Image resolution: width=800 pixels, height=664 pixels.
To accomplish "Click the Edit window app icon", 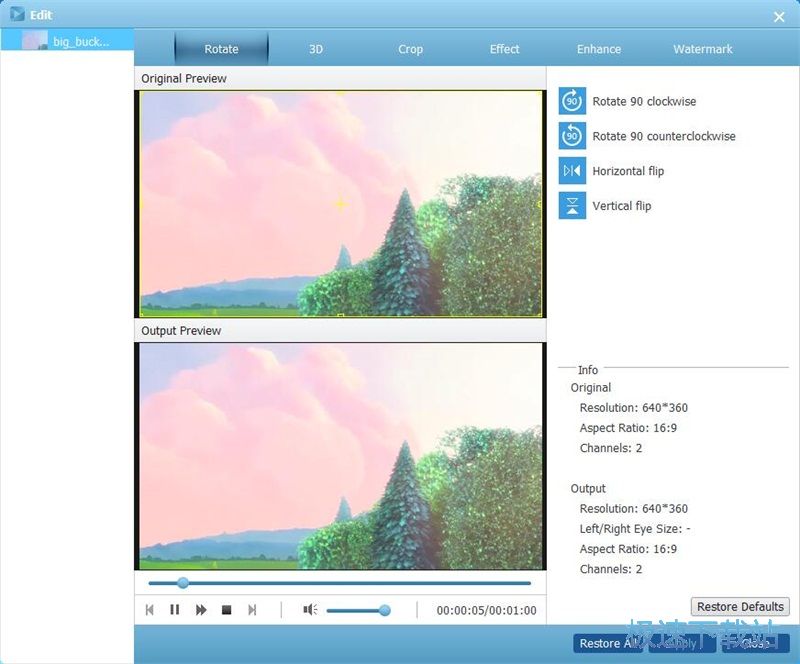I will (17, 14).
